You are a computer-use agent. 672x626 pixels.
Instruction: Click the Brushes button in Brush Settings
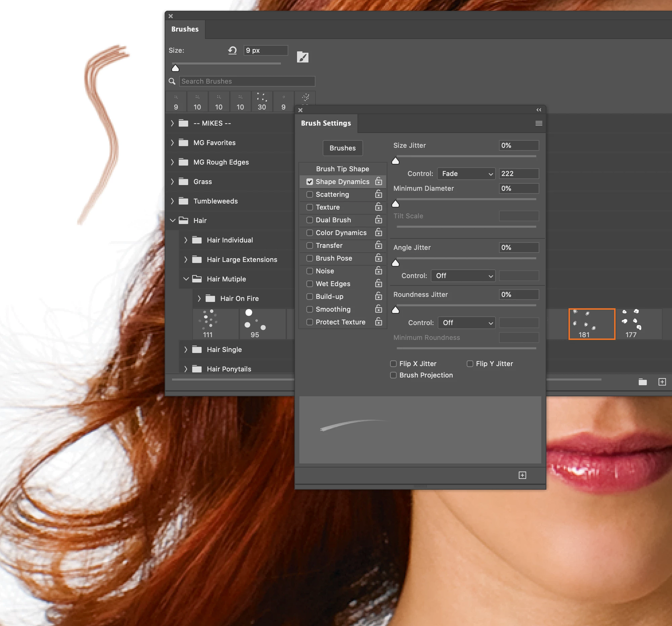point(342,148)
